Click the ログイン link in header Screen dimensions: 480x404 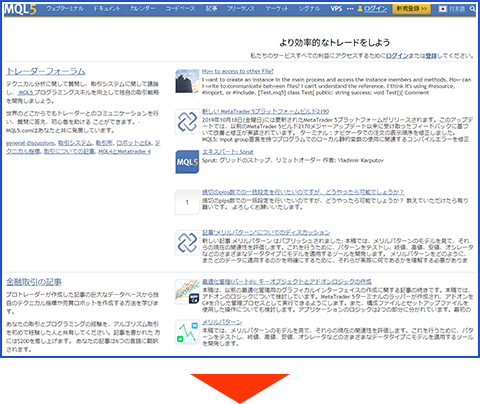(x=375, y=9)
